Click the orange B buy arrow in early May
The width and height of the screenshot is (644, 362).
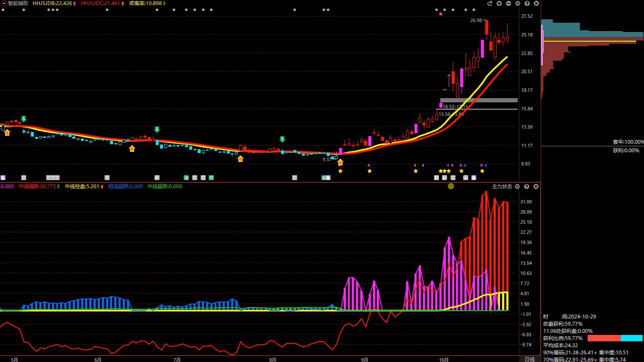(7, 132)
